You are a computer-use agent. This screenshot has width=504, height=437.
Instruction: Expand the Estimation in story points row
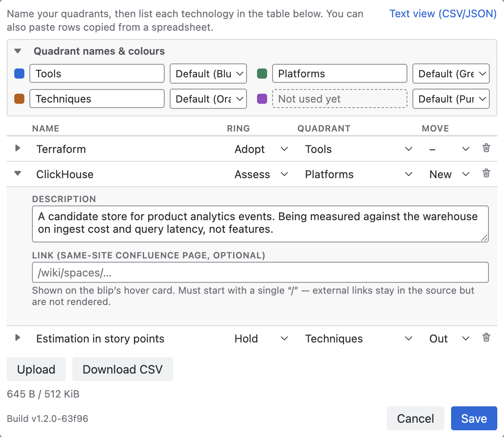point(18,337)
